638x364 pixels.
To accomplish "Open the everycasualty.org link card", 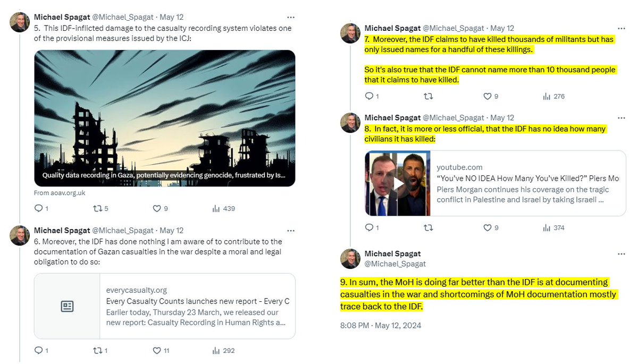I will (164, 306).
